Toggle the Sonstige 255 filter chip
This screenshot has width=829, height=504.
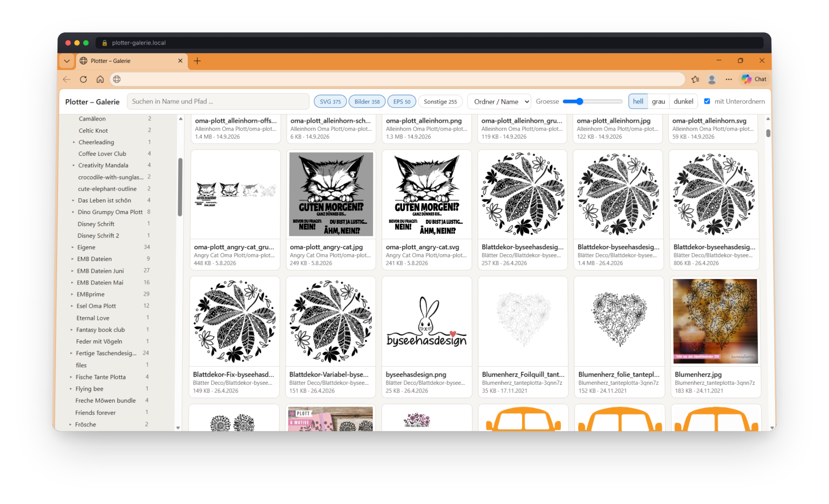(440, 102)
